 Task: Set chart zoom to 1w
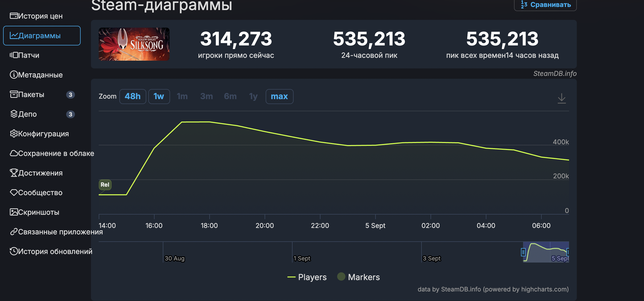pos(159,97)
